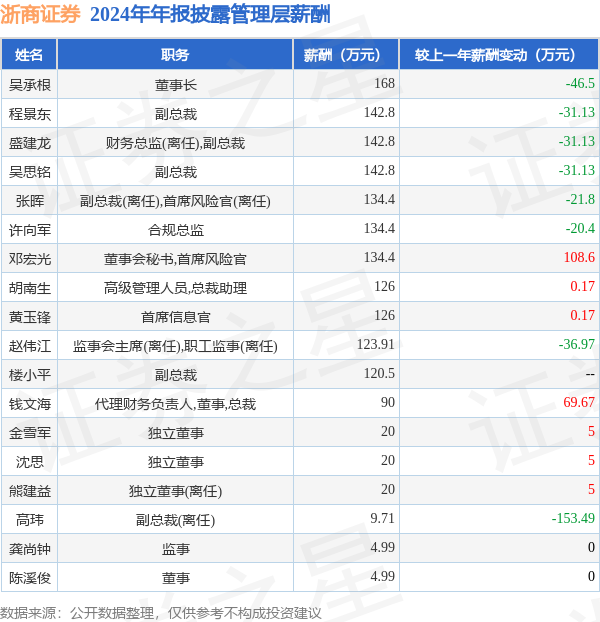Click the name 程景东
600x622 pixels.
click(x=30, y=114)
